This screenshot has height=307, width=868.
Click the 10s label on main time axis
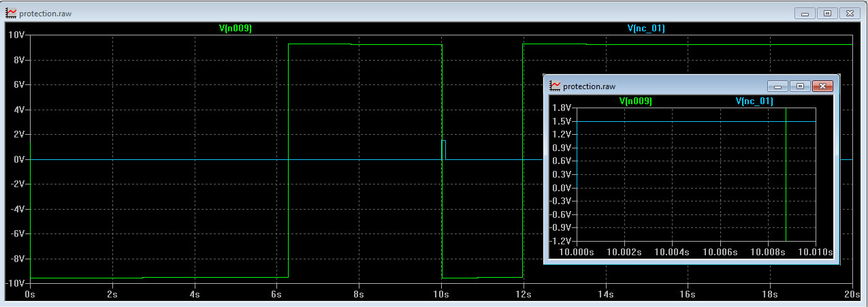[440, 295]
